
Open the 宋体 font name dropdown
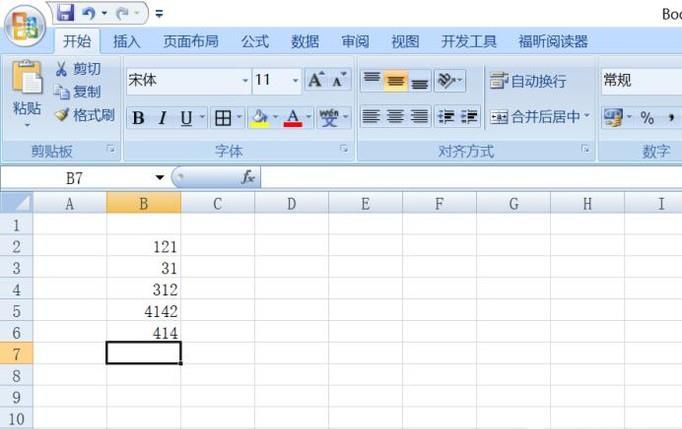245,80
